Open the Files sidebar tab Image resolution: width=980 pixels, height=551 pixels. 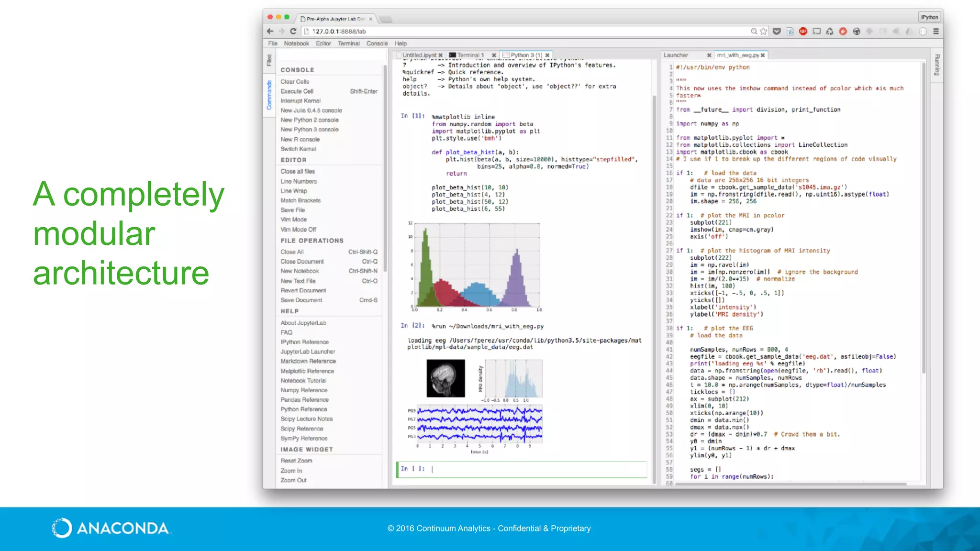coord(269,60)
